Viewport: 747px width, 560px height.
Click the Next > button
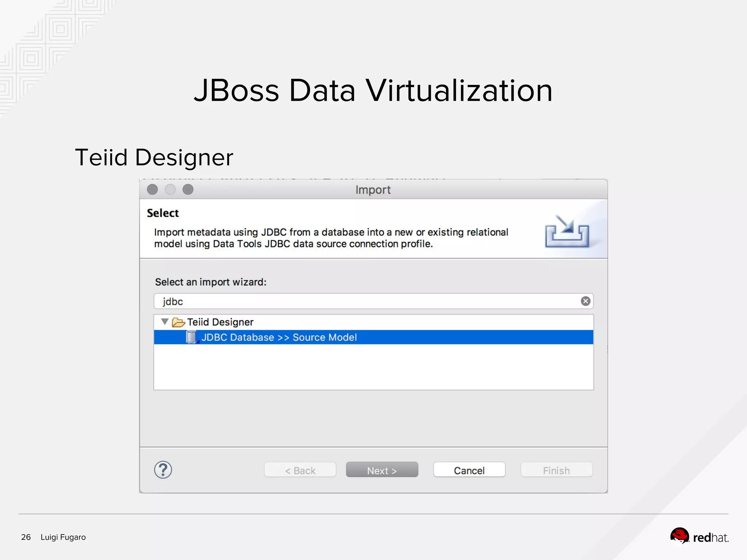tap(382, 470)
